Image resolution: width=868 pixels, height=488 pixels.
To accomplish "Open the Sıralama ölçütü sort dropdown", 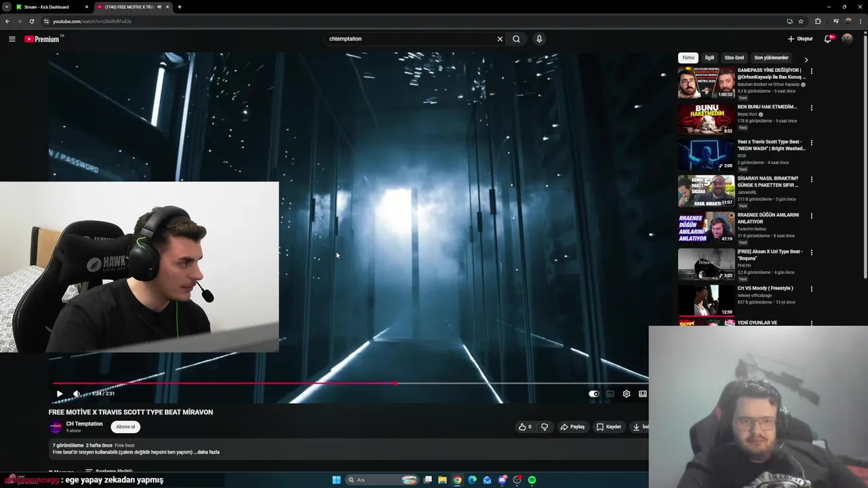I will point(108,471).
